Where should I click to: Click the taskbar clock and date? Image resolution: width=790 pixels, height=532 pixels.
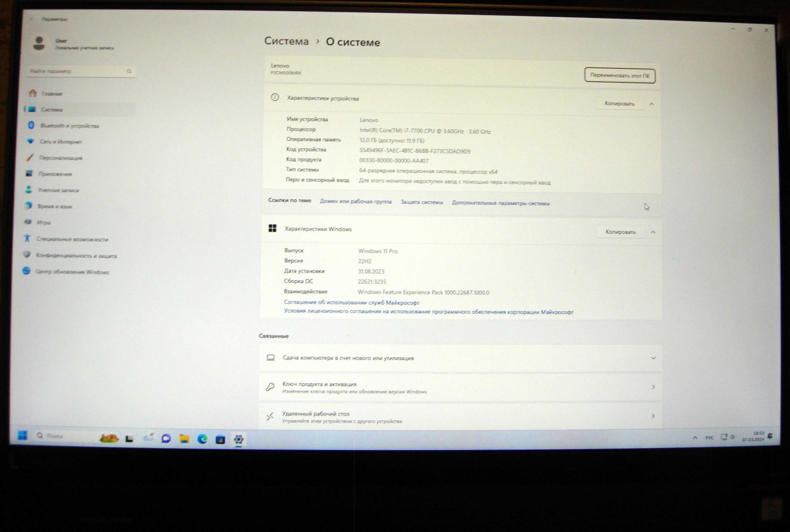point(753,436)
